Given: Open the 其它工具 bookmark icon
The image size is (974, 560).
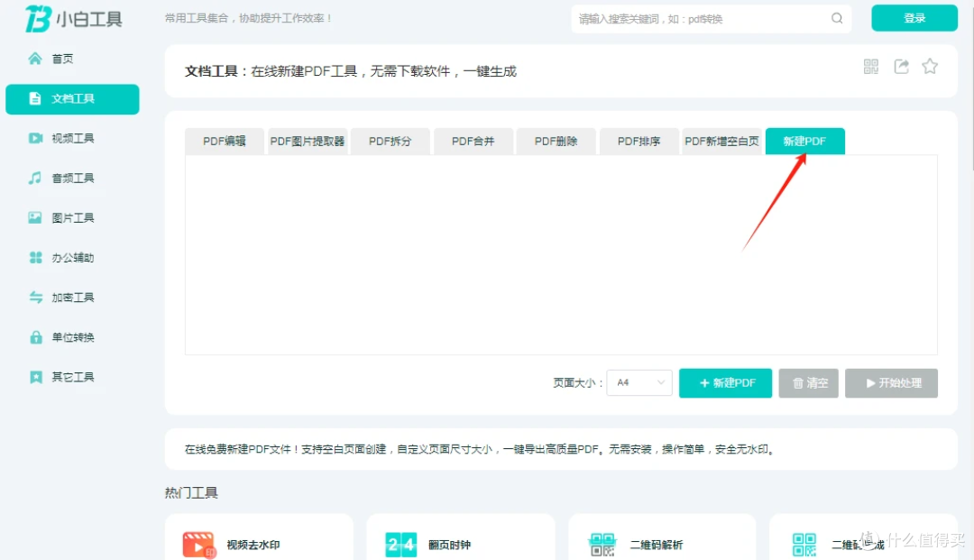Looking at the screenshot, I should (35, 377).
